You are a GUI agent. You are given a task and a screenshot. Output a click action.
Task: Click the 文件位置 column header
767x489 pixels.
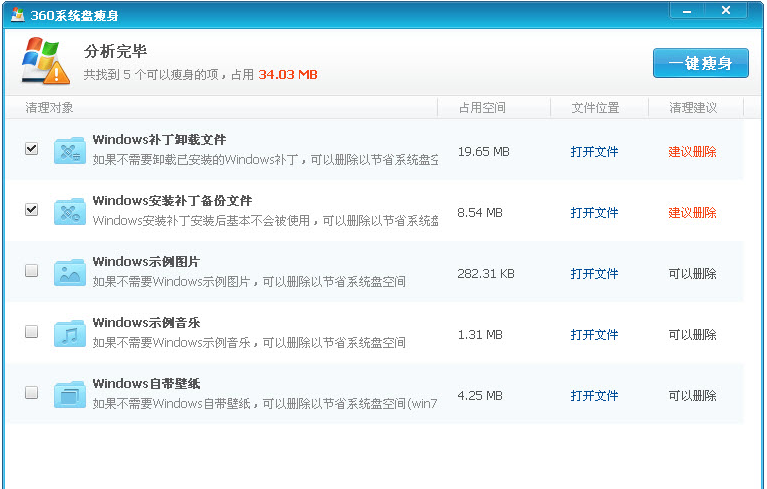coord(595,108)
